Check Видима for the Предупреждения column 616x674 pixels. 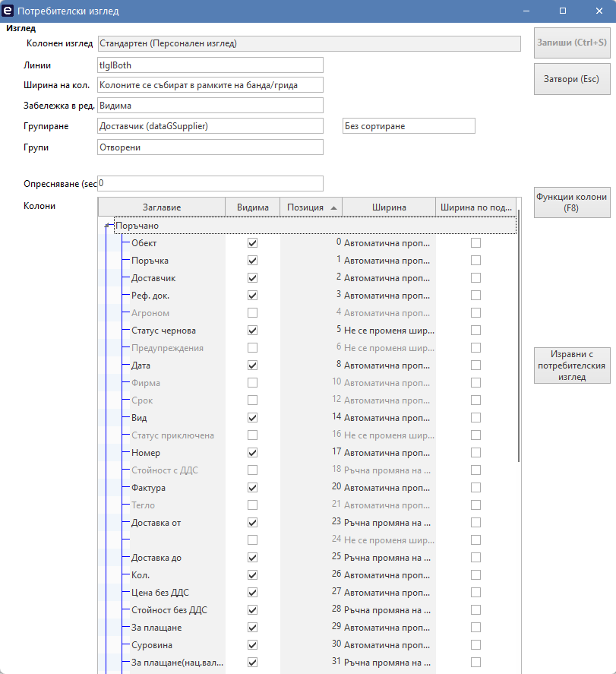tap(253, 348)
